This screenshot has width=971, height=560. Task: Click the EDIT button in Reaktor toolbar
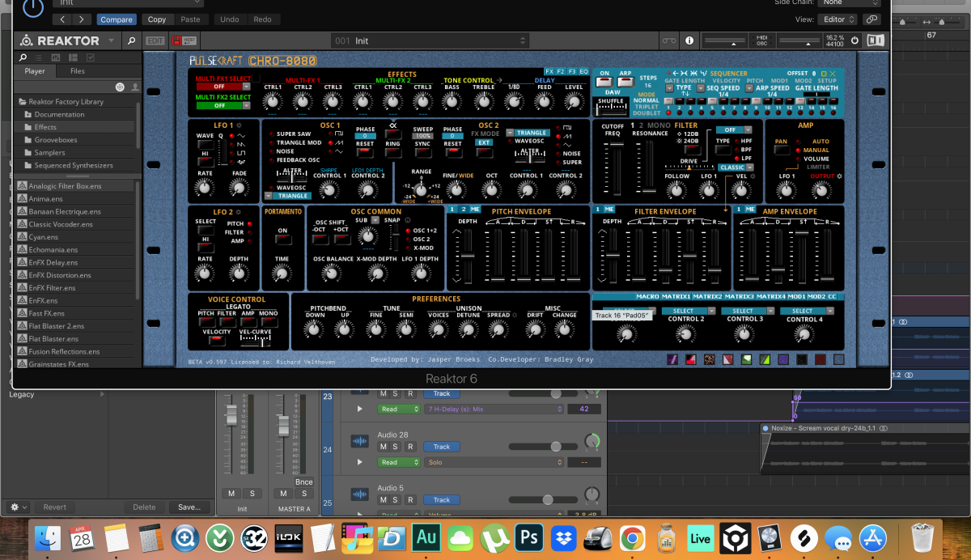155,40
